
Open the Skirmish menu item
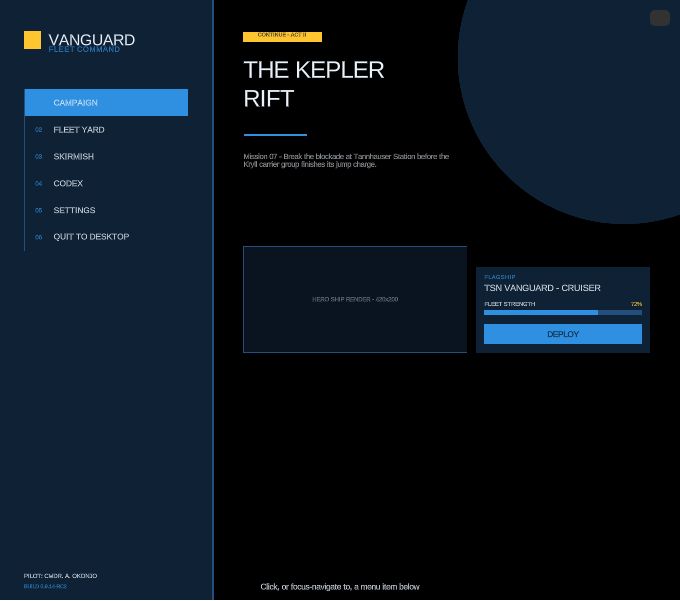coord(106,157)
